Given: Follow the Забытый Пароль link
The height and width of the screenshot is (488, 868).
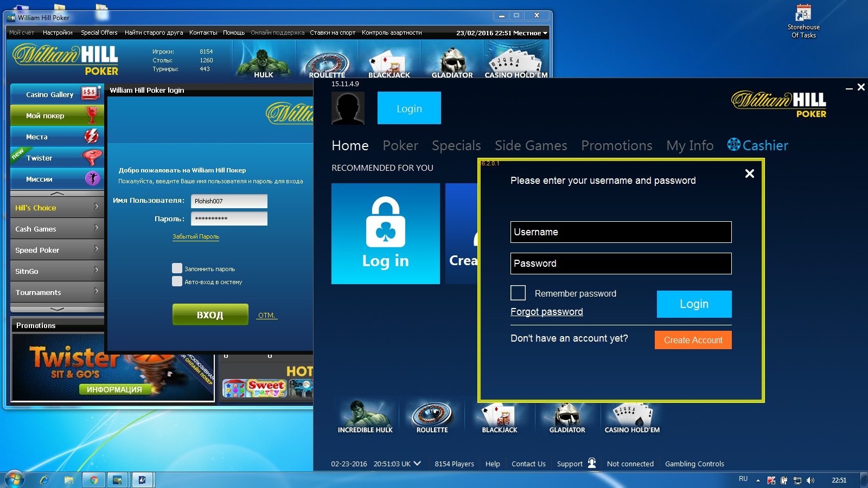Looking at the screenshot, I should coord(196,236).
